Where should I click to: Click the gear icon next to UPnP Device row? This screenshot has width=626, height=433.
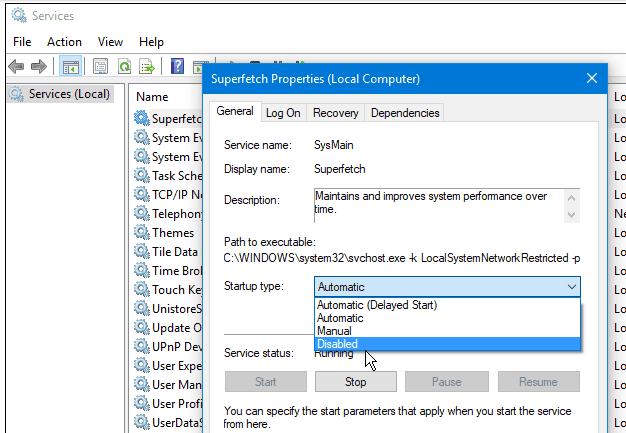[142, 346]
